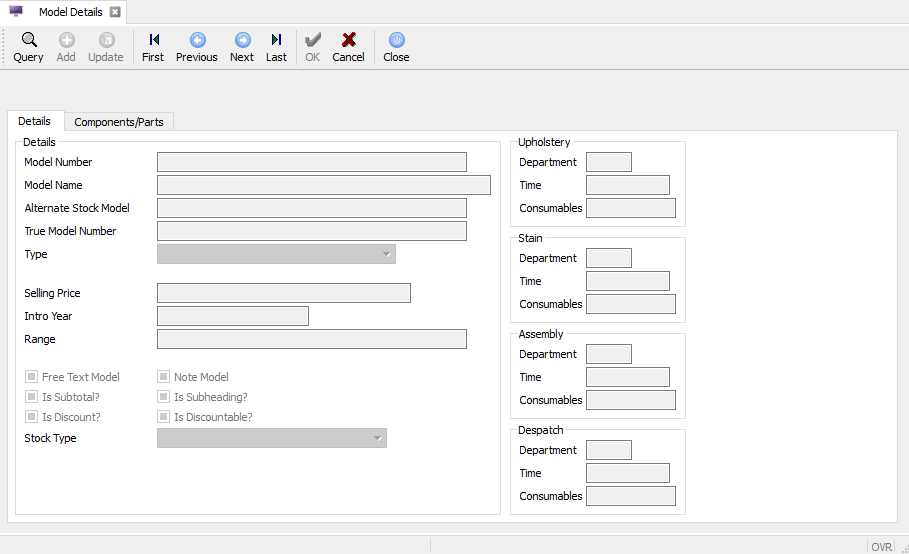Select the Details tab
Image resolution: width=909 pixels, height=554 pixels.
pyautogui.click(x=35, y=121)
